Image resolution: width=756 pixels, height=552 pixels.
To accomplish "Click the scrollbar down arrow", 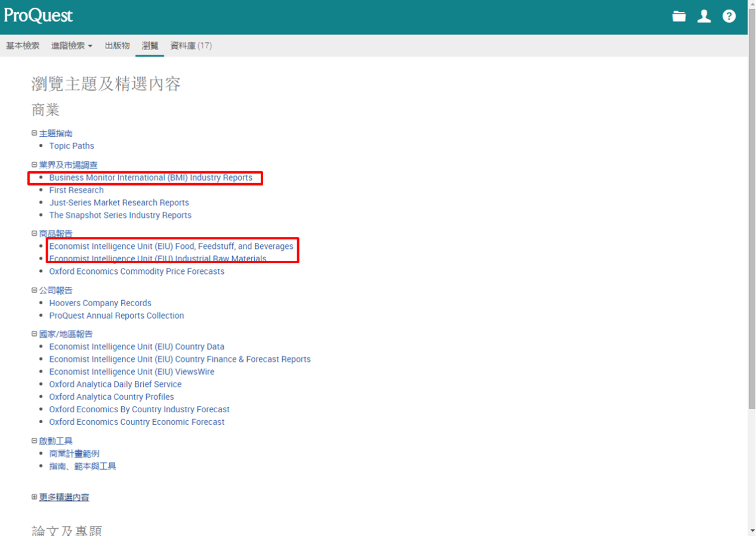I will [x=752, y=531].
